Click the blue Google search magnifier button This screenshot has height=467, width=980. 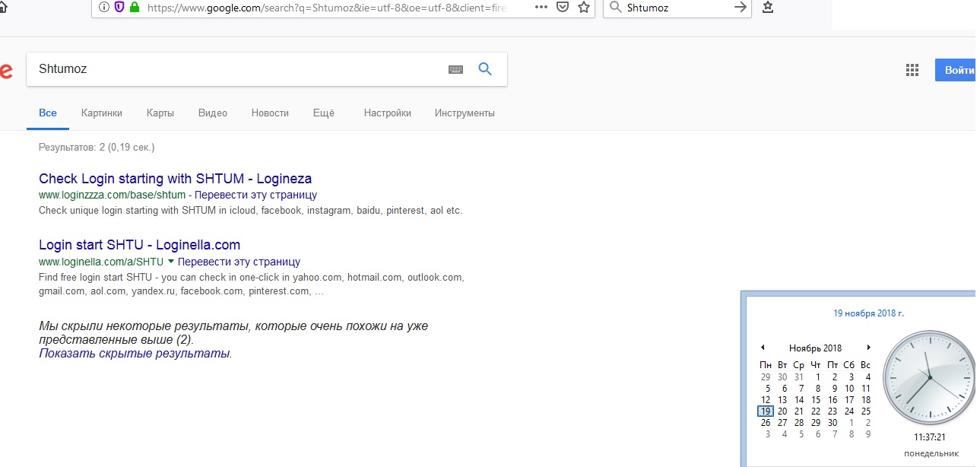[x=485, y=69]
